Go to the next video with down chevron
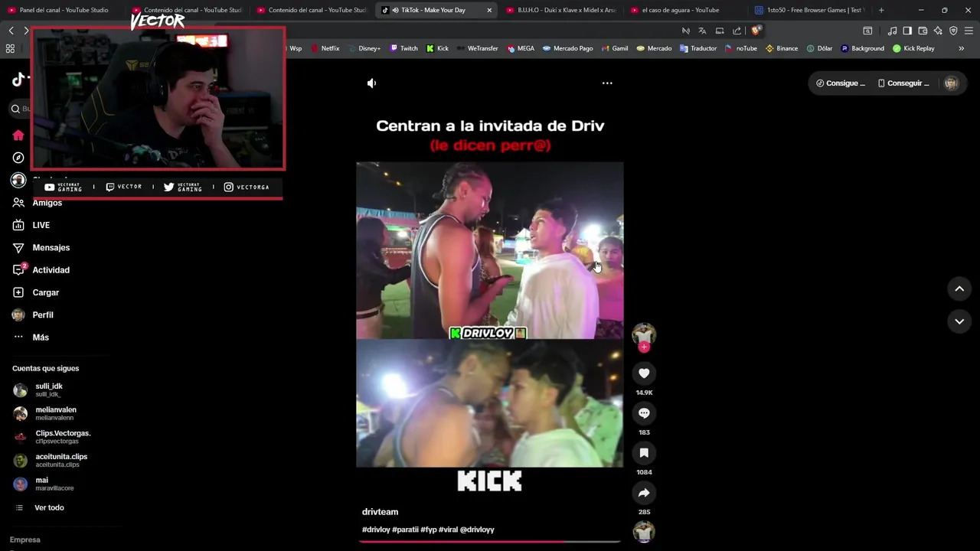980x551 pixels. pyautogui.click(x=959, y=321)
